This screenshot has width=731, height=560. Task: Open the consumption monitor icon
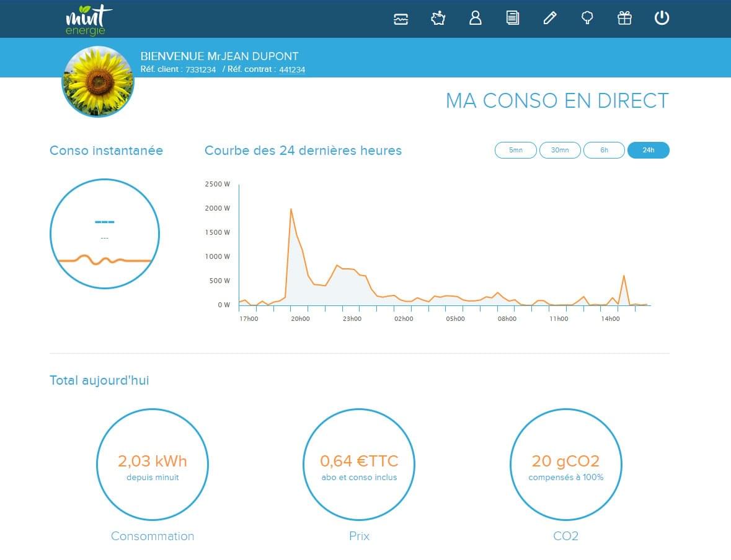point(401,19)
